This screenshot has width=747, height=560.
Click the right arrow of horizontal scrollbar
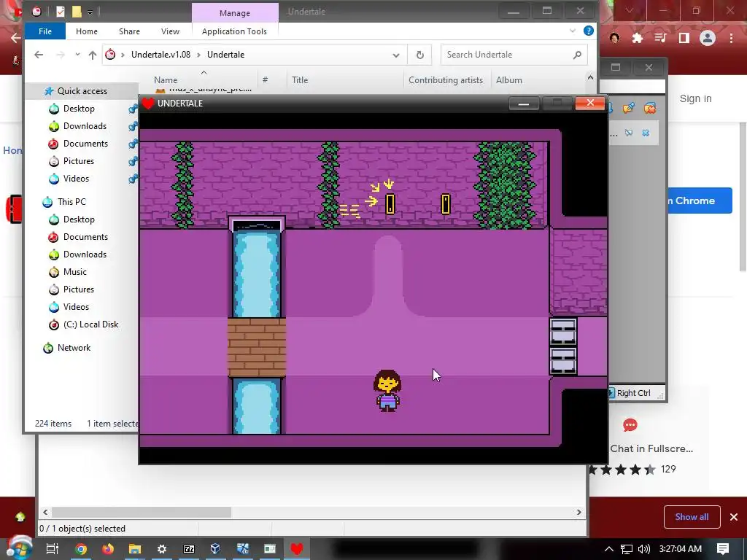pyautogui.click(x=578, y=513)
